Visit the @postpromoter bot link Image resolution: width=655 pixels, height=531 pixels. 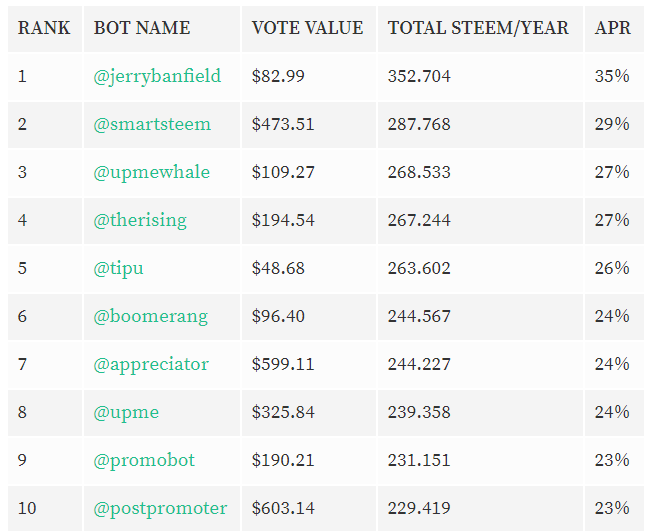pyautogui.click(x=160, y=508)
